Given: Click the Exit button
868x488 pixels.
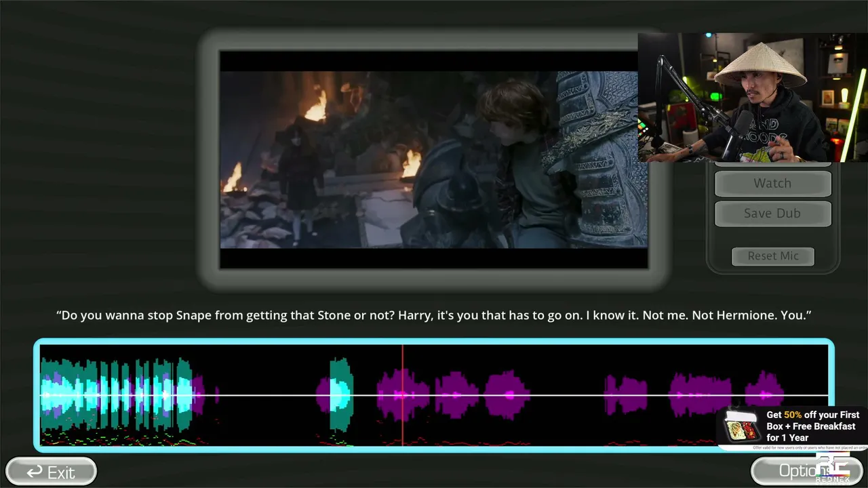Looking at the screenshot, I should (51, 472).
